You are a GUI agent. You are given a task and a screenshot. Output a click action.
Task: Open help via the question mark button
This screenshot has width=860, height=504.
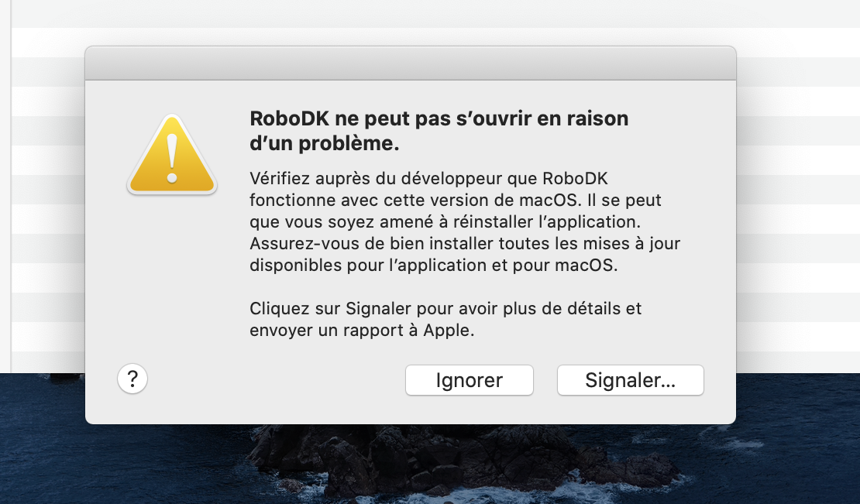132,379
